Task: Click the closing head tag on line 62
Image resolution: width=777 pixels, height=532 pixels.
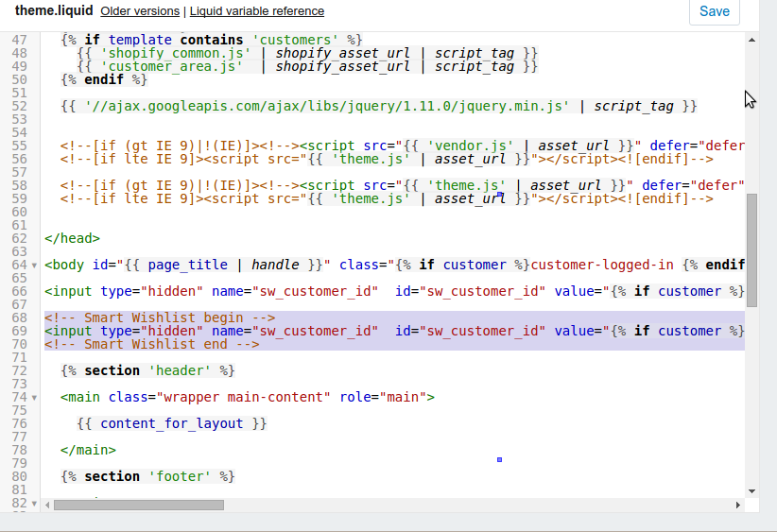Action: coord(72,238)
